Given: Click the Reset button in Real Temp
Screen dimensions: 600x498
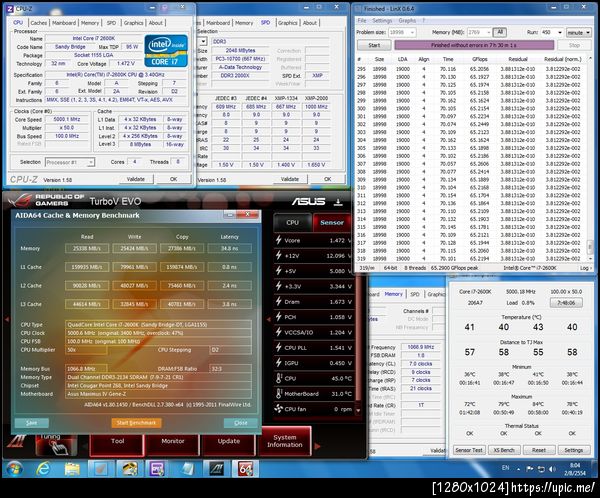Looking at the screenshot, I should (x=538, y=450).
